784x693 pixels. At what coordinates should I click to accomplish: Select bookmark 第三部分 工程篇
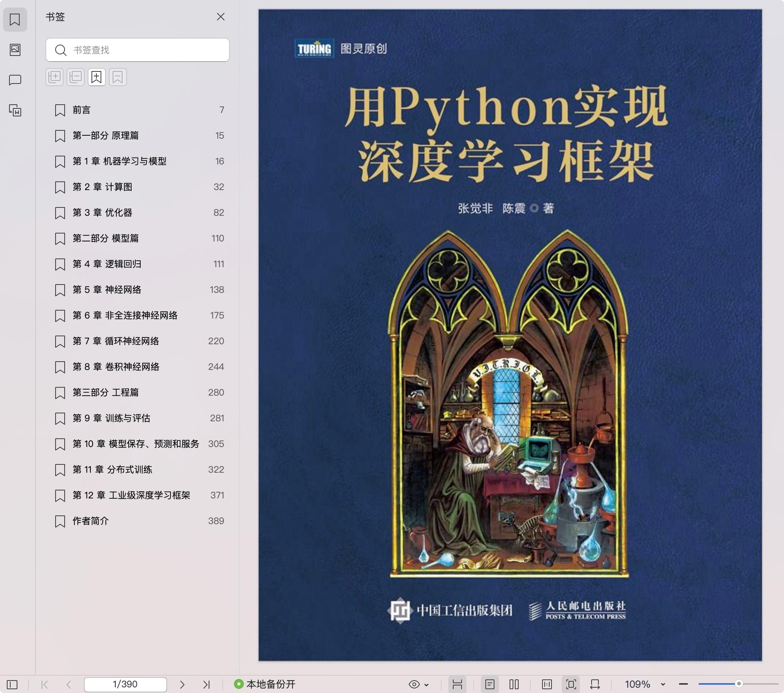pyautogui.click(x=137, y=393)
